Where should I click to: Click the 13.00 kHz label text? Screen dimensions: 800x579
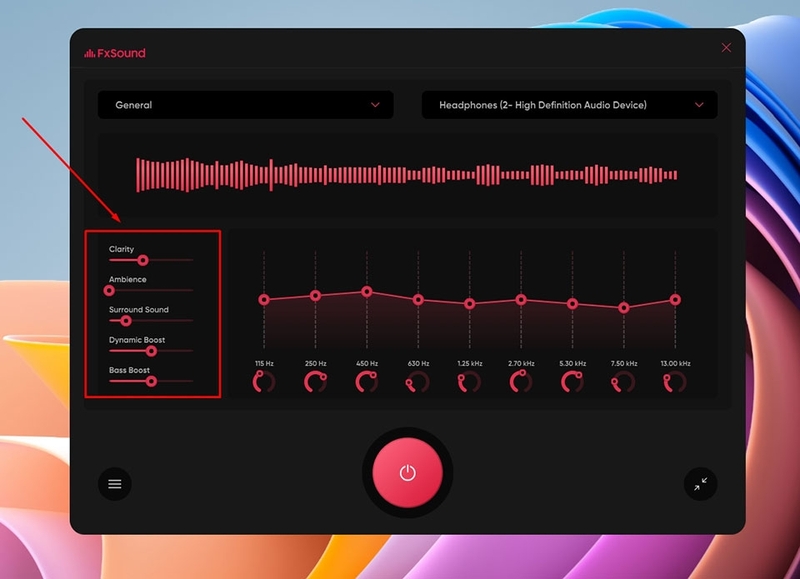coord(676,363)
